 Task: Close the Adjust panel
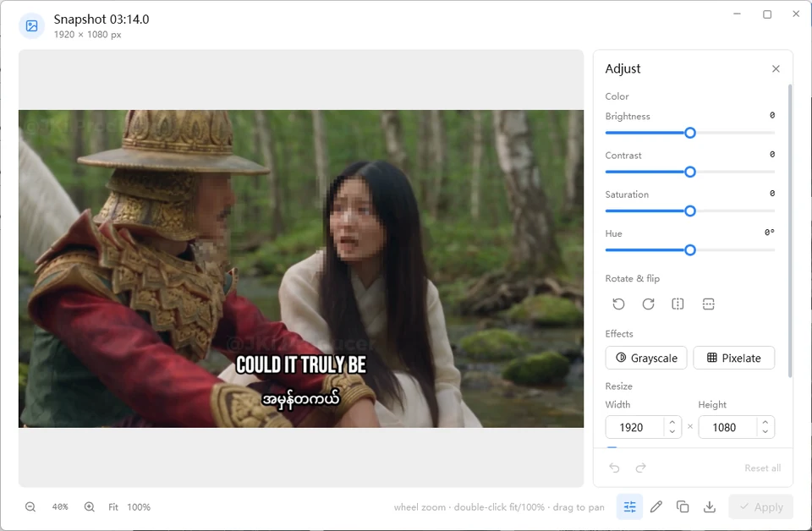pos(776,68)
